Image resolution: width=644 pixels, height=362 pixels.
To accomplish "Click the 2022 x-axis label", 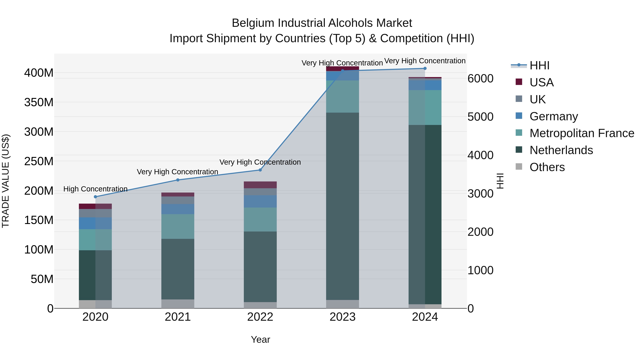I will click(x=260, y=317).
